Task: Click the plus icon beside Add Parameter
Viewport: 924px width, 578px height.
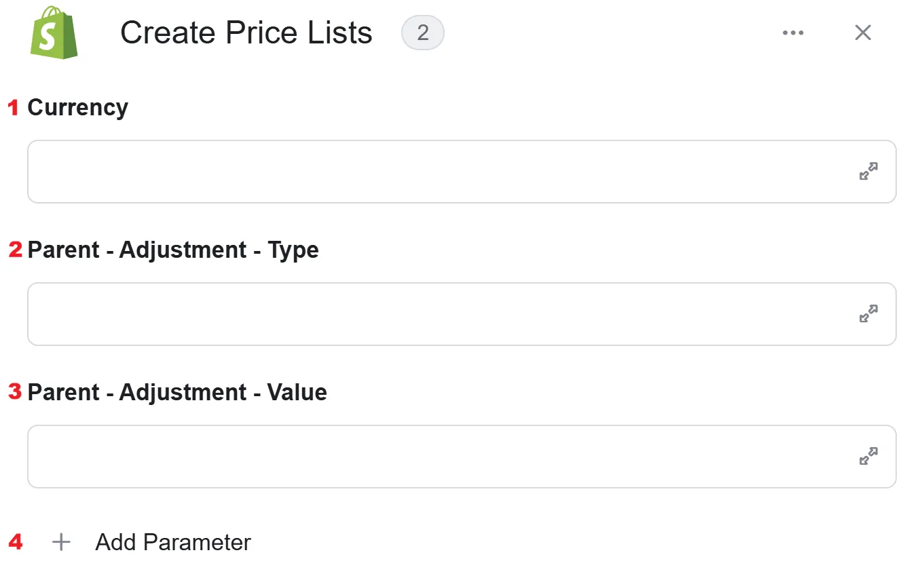Action: pos(61,542)
